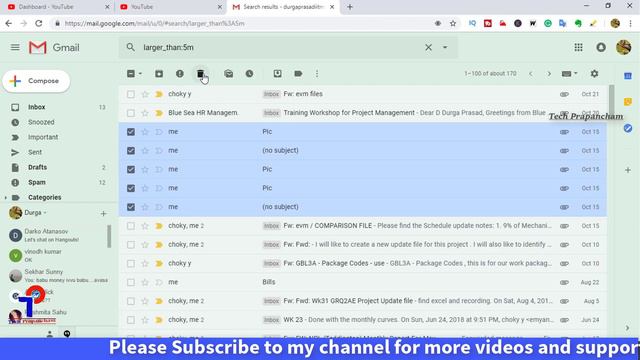The image size is (640, 360).
Task: Click the email list vertical scrollbar
Action: pyautogui.click(x=611, y=101)
